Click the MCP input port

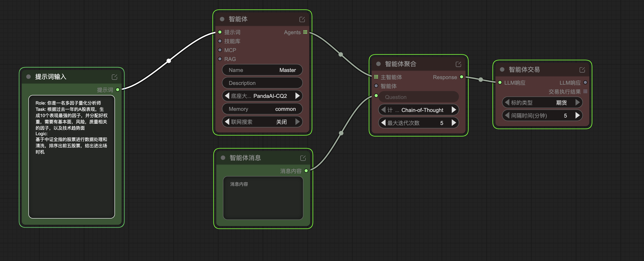coord(220,50)
